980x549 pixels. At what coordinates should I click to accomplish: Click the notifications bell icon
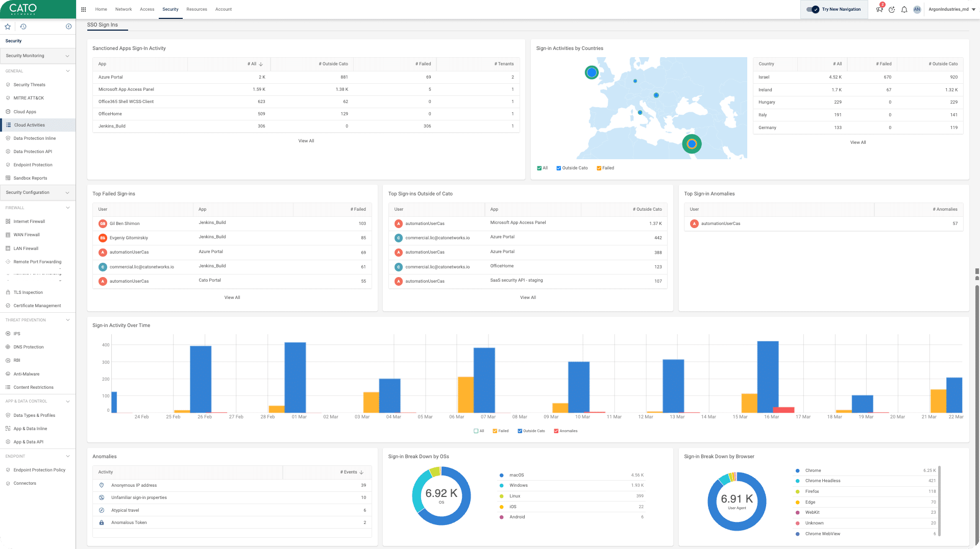point(904,9)
